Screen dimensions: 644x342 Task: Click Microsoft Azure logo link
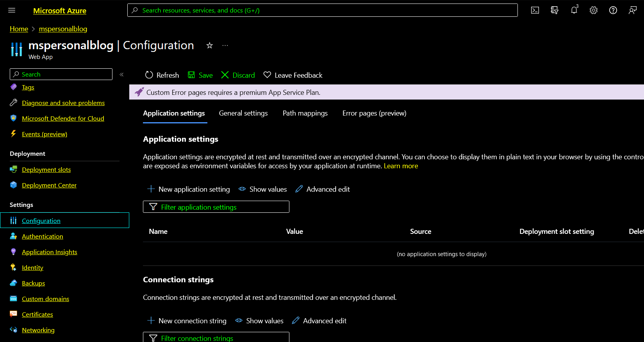pos(60,11)
